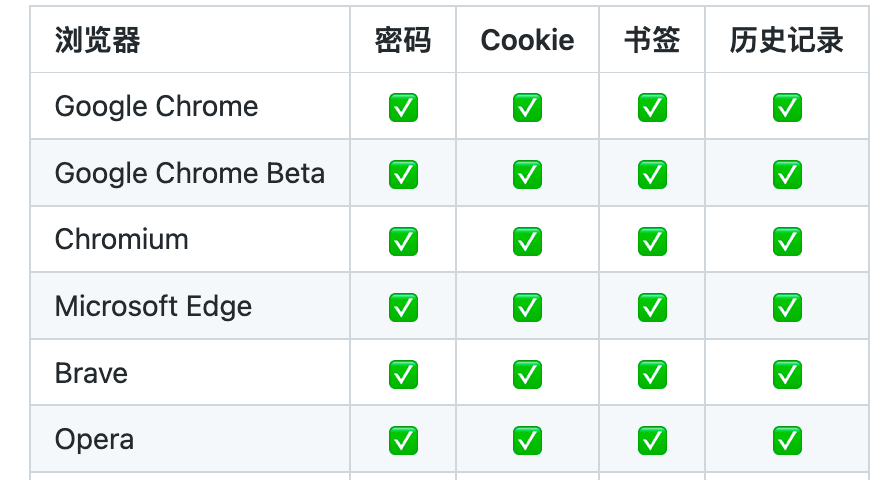890x480 pixels.
Task: Click Chromium's password (密码) checkmark
Action: tap(403, 241)
